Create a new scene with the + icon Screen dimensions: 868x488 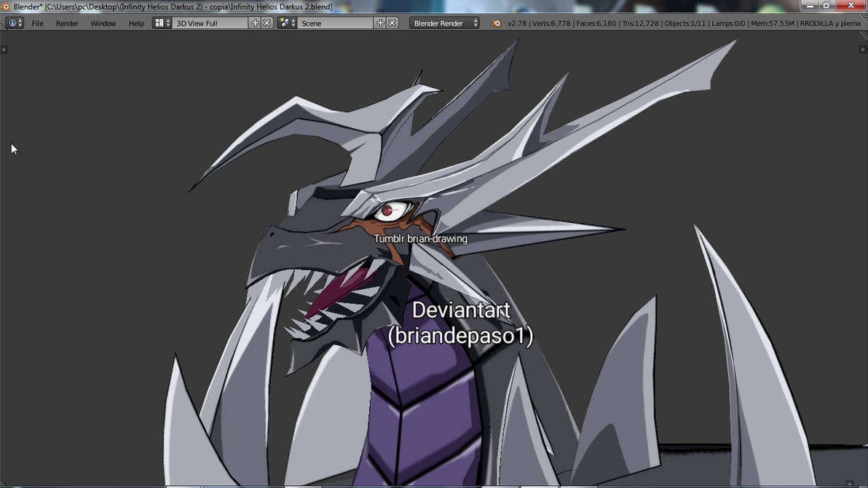[x=380, y=23]
